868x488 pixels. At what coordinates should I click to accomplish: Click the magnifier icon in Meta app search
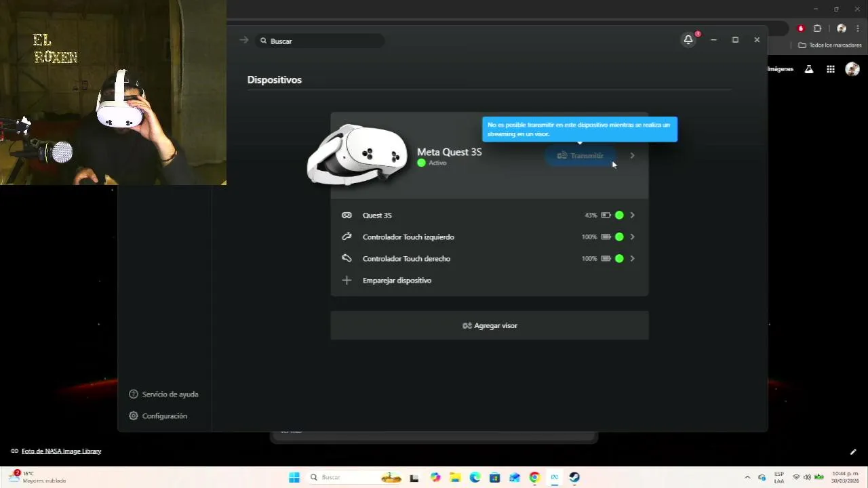264,41
